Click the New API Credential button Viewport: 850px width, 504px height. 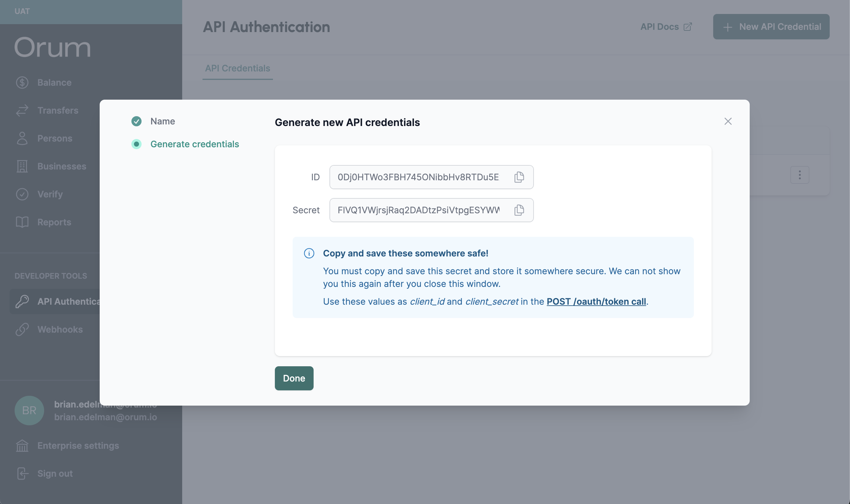click(771, 26)
